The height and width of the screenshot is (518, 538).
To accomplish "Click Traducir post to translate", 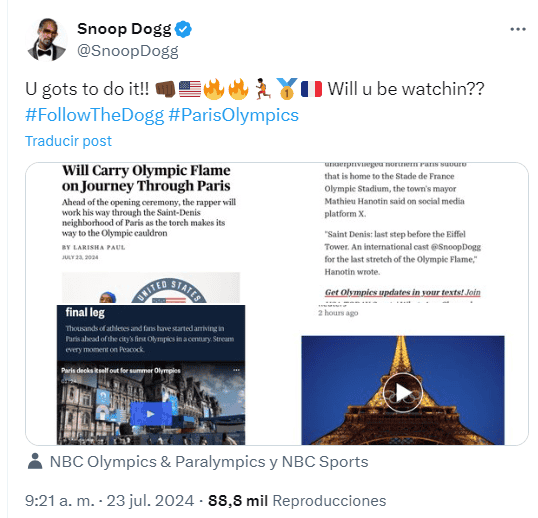I will 68,141.
